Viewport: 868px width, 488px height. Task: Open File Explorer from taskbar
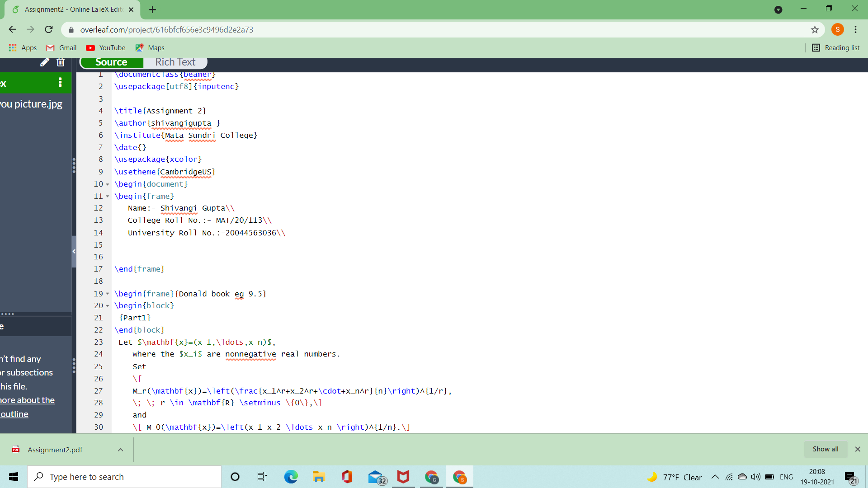pos(319,477)
